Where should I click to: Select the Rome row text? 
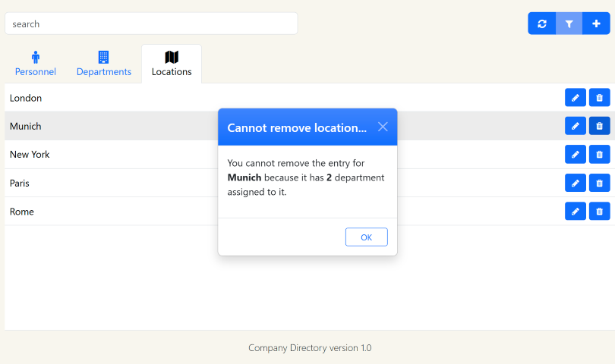[22, 212]
